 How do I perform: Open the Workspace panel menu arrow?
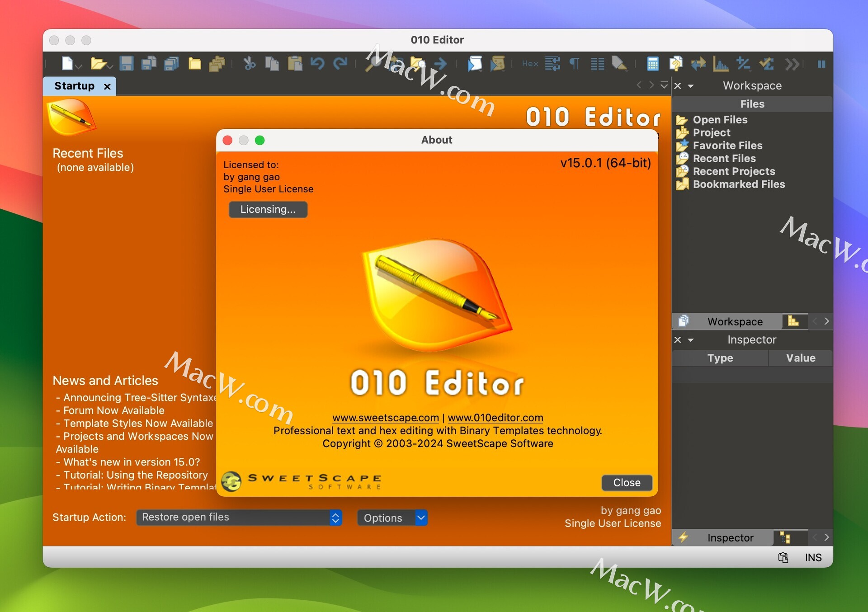tap(691, 86)
